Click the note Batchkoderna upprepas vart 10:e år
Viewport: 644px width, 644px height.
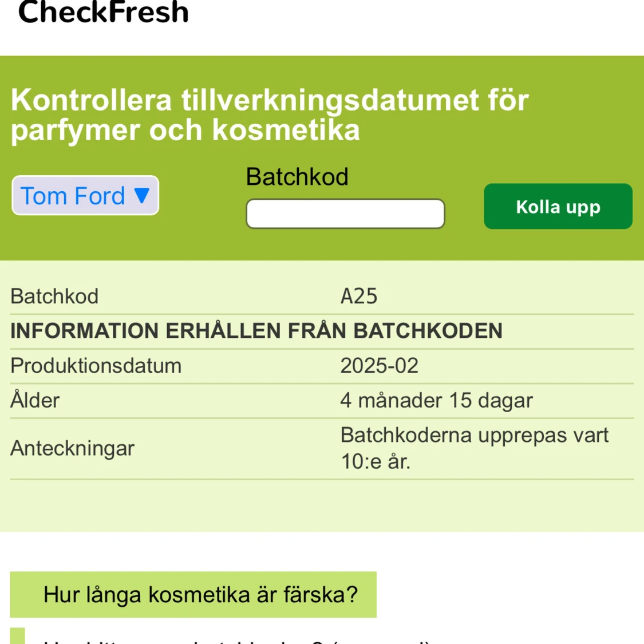click(475, 448)
